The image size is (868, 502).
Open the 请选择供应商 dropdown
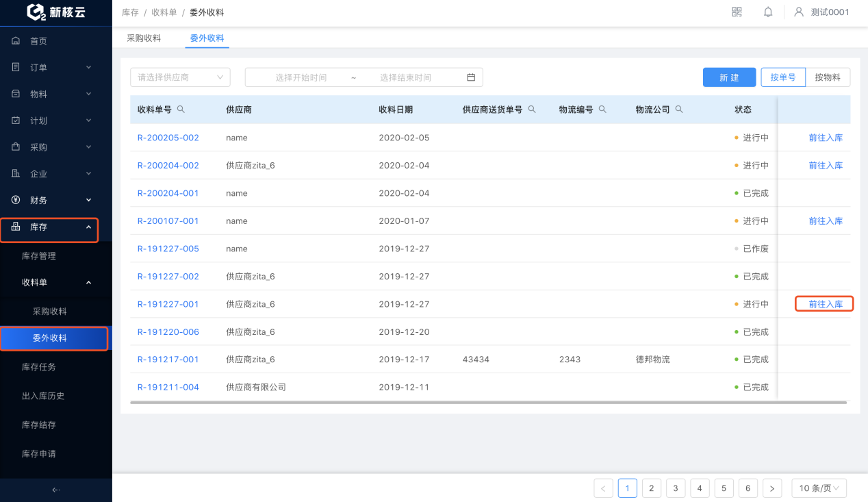180,77
